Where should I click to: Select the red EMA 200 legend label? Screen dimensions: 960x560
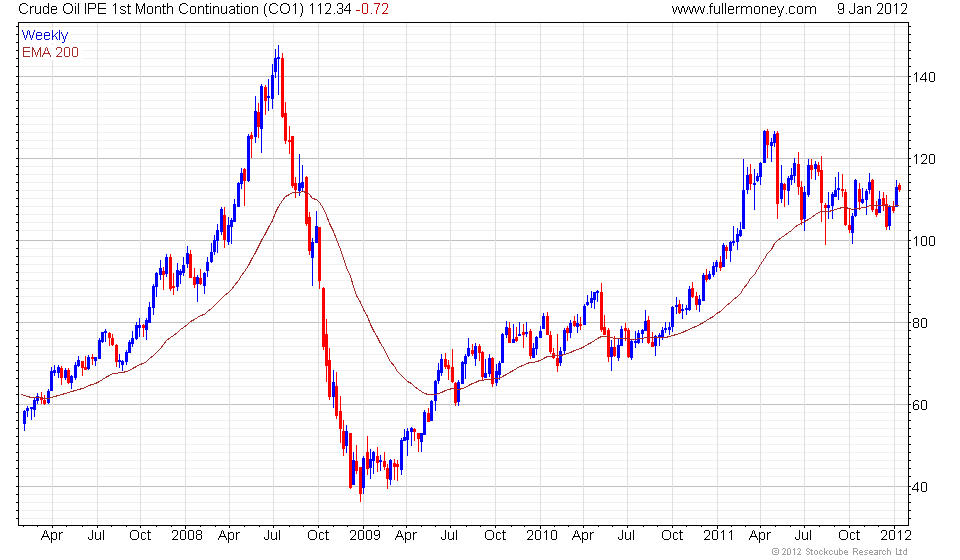(x=50, y=52)
